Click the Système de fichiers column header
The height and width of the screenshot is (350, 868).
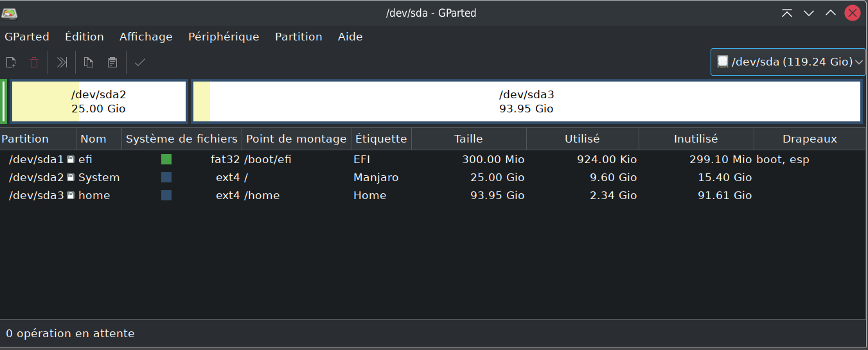pos(182,139)
